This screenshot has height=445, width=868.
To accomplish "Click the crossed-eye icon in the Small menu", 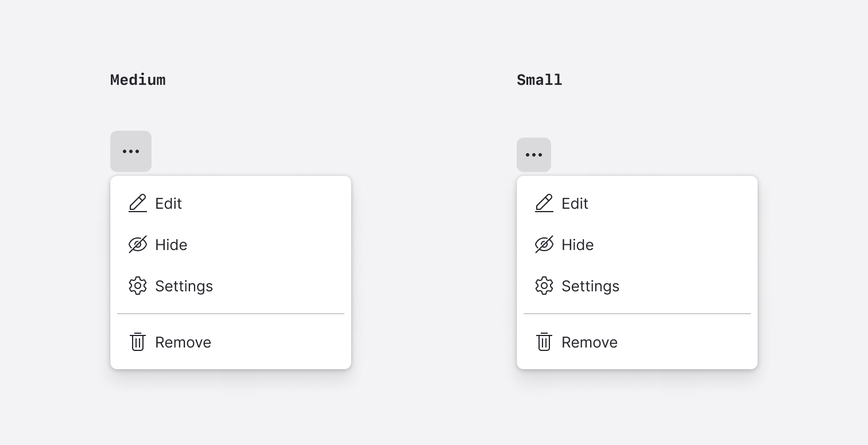I will coord(544,244).
